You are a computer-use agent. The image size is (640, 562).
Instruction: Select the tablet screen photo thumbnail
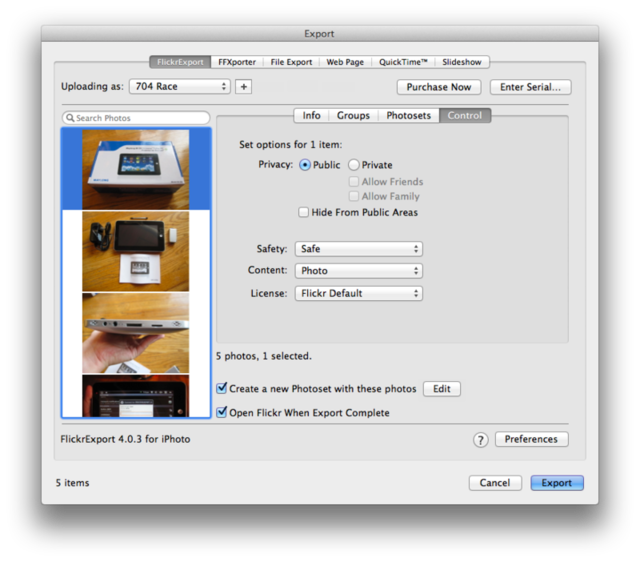coord(136,396)
